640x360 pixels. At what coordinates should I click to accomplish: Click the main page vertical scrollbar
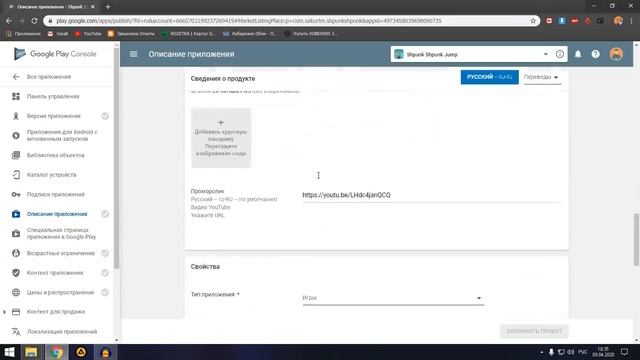pyautogui.click(x=636, y=240)
